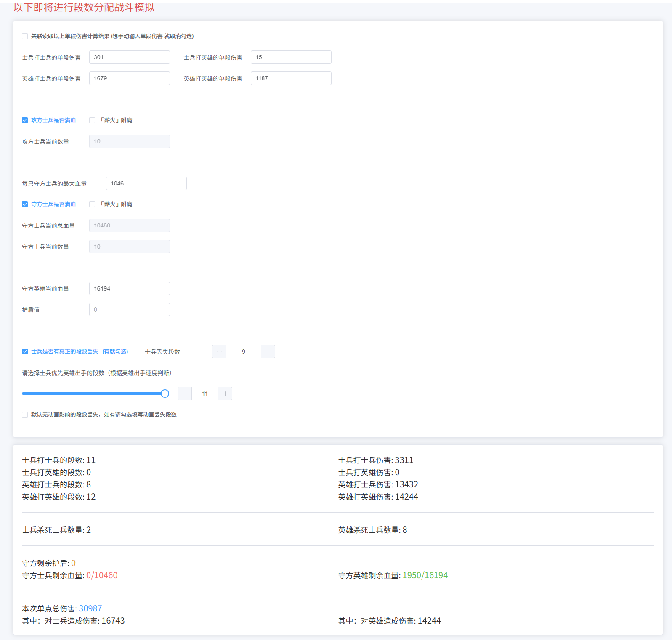Click disabled 守方士兵当前总血量 field

pos(130,225)
